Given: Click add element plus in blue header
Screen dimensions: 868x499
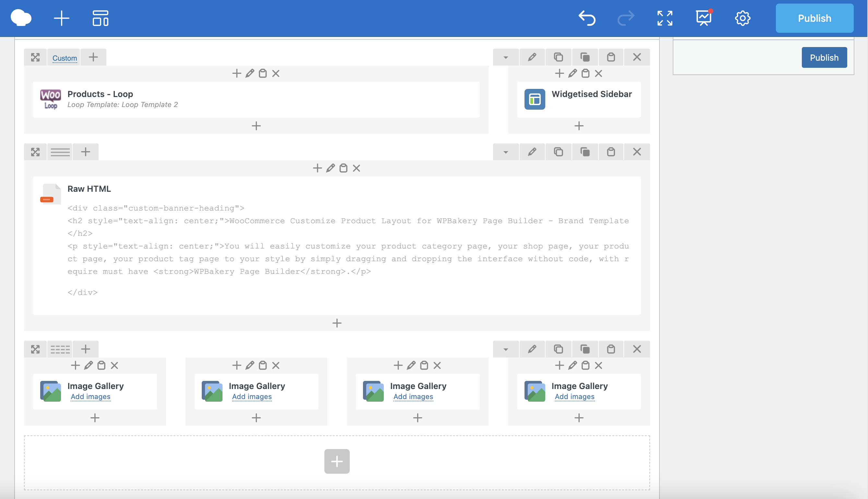Looking at the screenshot, I should [x=62, y=18].
